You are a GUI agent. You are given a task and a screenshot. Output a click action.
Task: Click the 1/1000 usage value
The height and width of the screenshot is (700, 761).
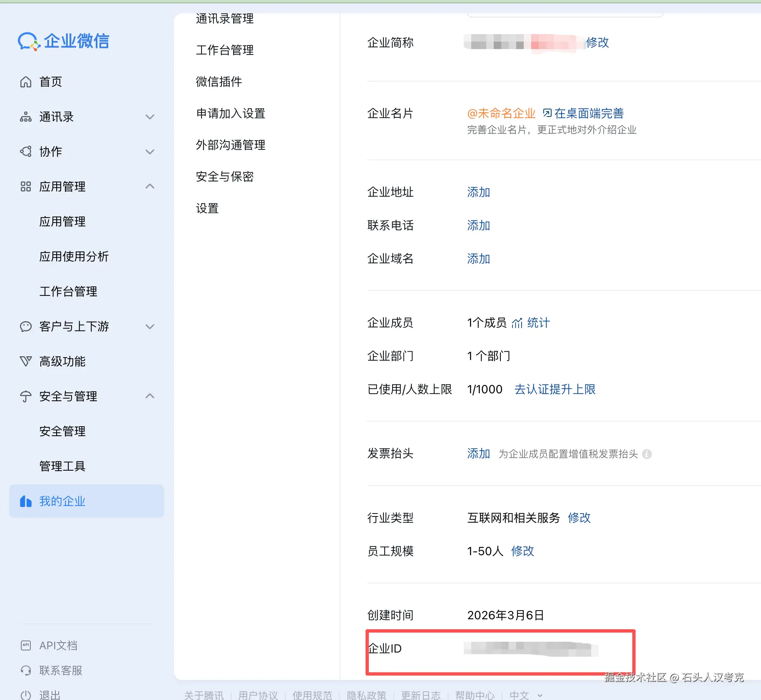coord(485,390)
